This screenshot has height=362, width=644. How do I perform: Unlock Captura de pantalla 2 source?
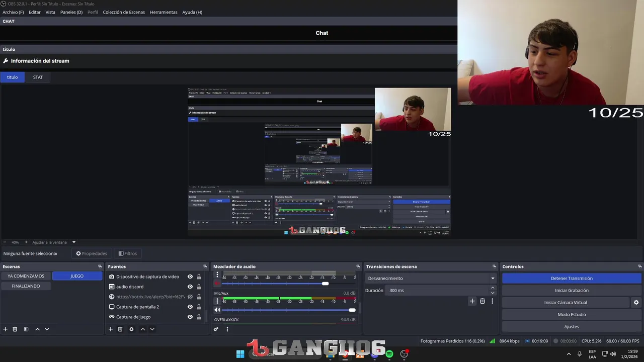[x=199, y=307]
